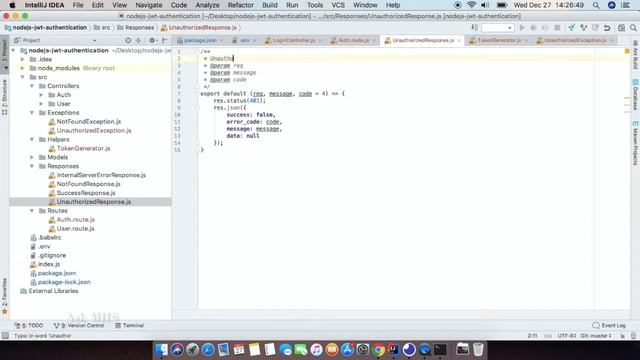This screenshot has height=360, width=640.
Task: Expand the Models folder
Action: [x=32, y=157]
